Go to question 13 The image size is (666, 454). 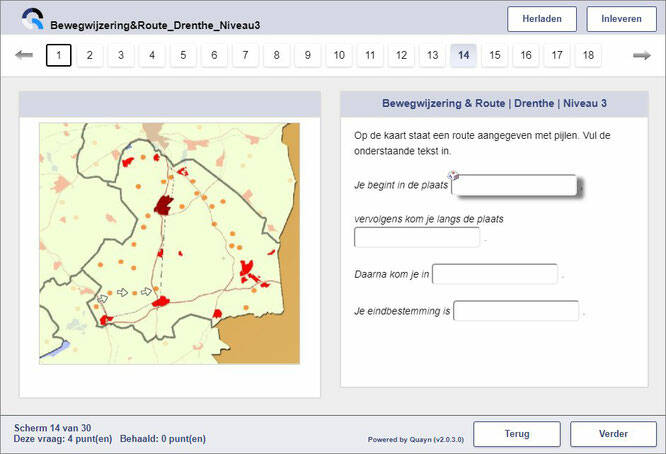click(432, 55)
